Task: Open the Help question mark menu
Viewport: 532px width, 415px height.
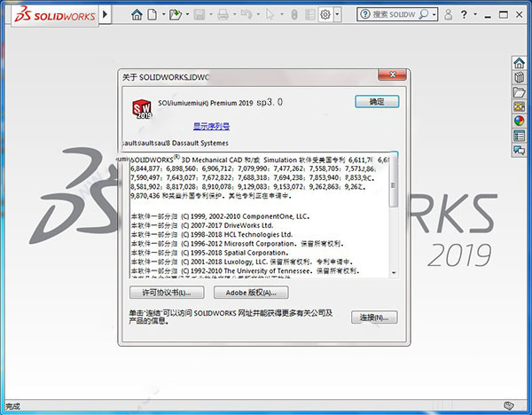Action: pos(464,14)
